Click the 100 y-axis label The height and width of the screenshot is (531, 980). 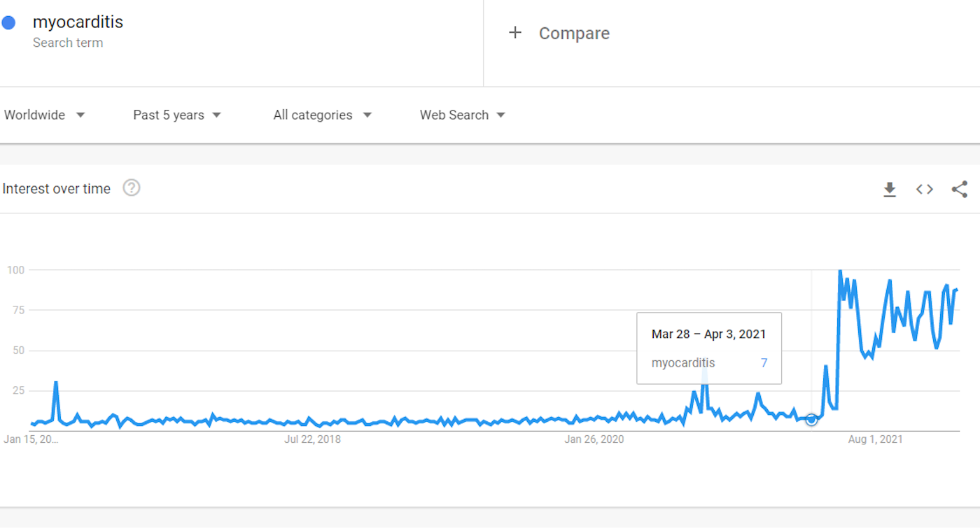tap(16, 270)
